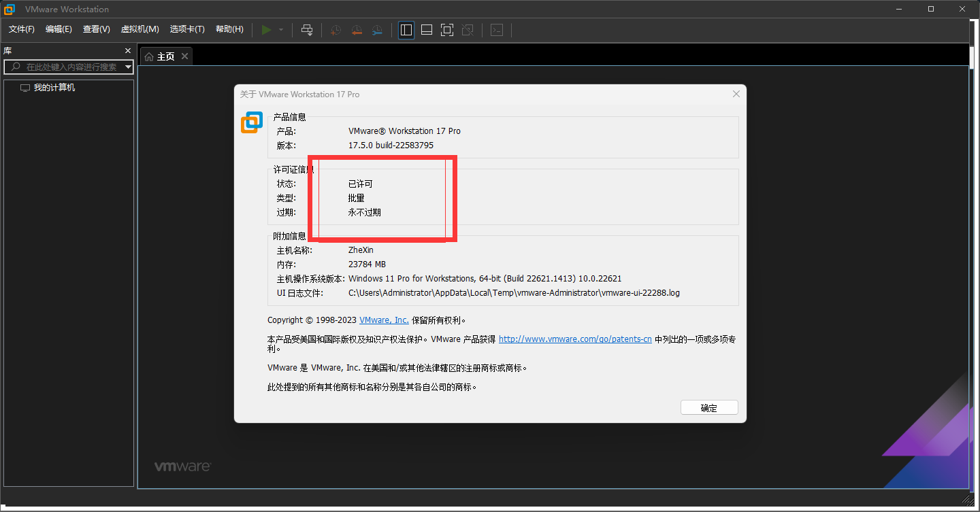Click the library search input field
980x512 pixels.
tap(68, 67)
